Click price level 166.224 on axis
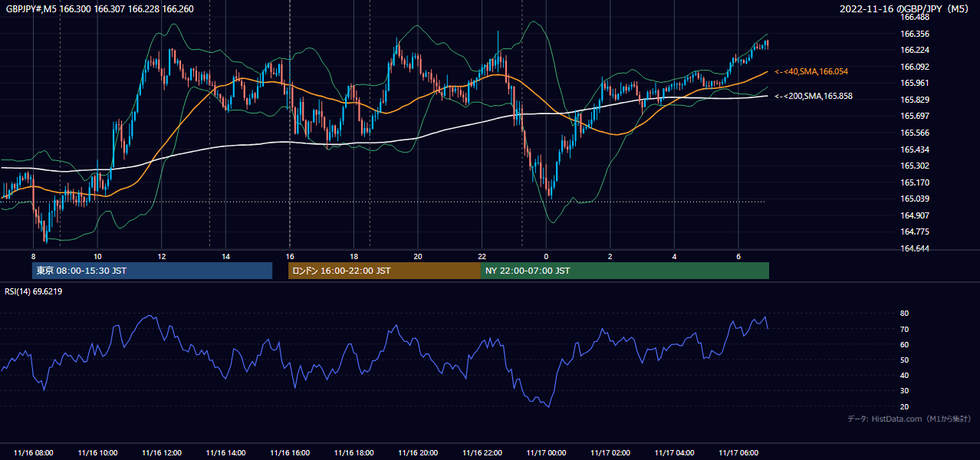The image size is (980, 460). pos(914,51)
